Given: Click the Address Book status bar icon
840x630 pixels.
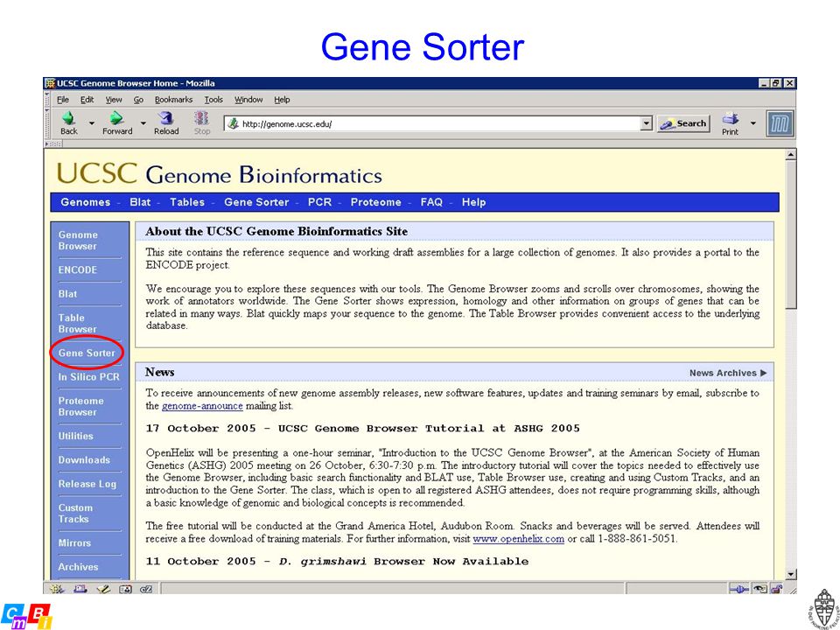Looking at the screenshot, I should pos(125,589).
